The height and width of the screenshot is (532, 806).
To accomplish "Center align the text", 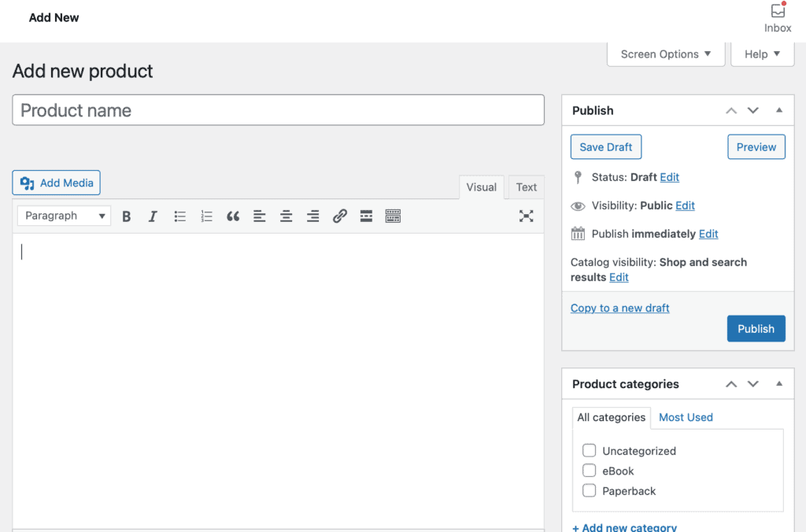I will point(287,216).
